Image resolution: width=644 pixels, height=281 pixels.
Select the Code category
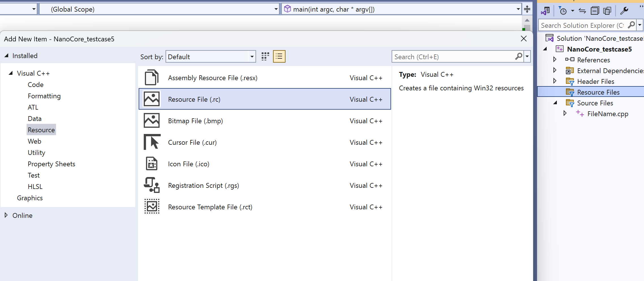pos(36,84)
